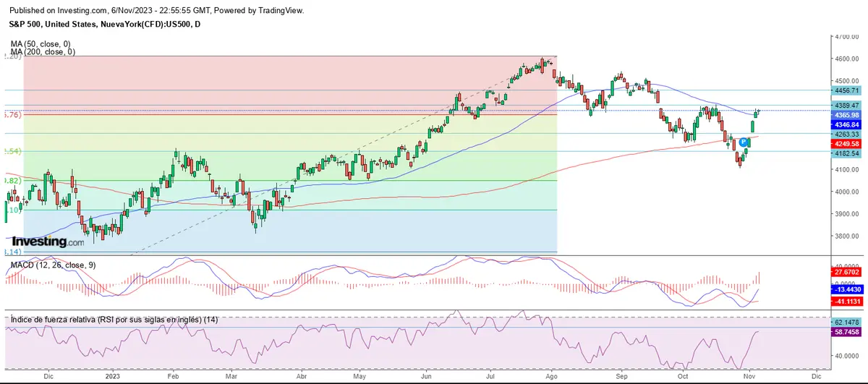The height and width of the screenshot is (384, 868).
Task: Click the 4182.54 support level label
Action: click(x=846, y=153)
